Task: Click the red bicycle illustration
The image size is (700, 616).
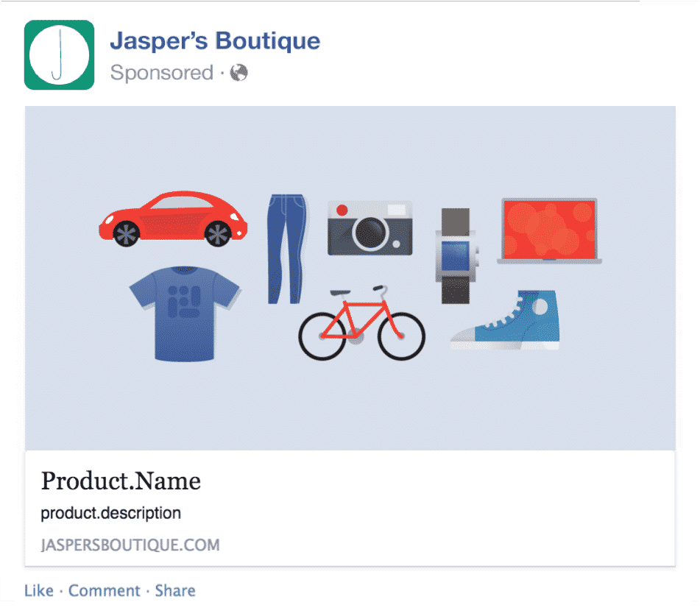Action: [x=361, y=322]
